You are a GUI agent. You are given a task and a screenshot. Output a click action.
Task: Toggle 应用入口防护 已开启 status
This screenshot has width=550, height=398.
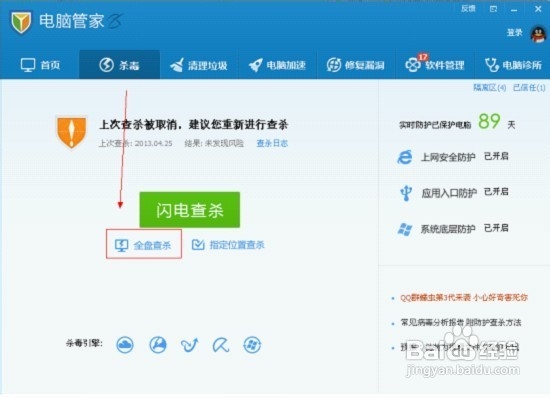(x=496, y=192)
